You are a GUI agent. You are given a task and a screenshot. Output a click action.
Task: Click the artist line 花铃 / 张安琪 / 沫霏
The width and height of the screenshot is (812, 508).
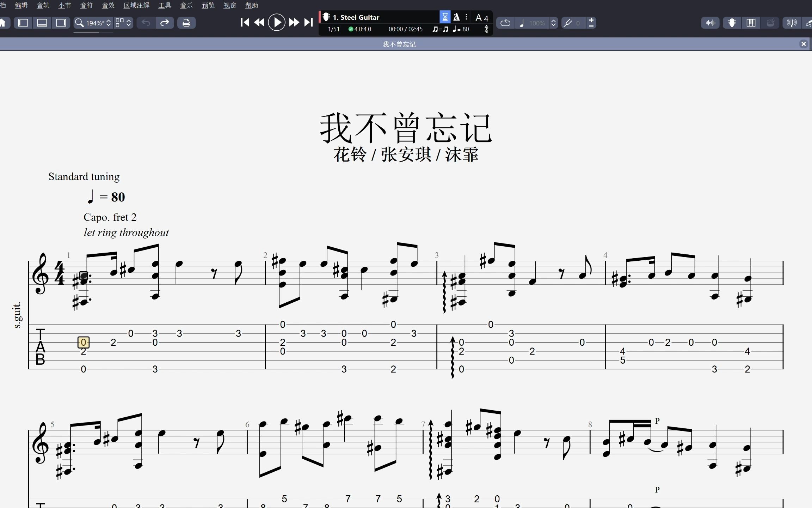[x=406, y=155]
